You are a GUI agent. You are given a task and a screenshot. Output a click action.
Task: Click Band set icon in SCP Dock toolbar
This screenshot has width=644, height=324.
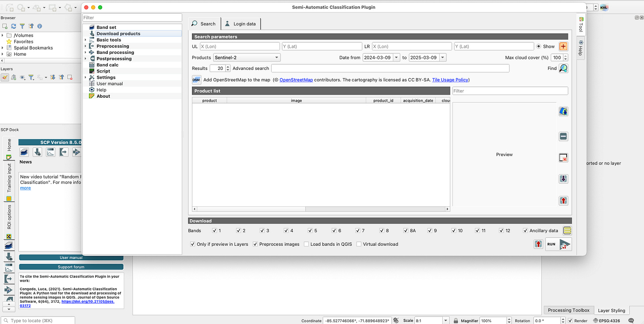[24, 152]
